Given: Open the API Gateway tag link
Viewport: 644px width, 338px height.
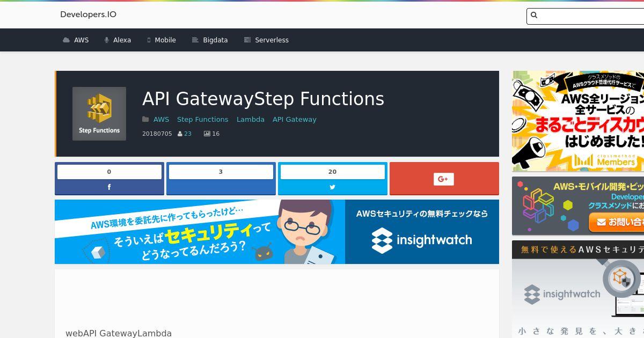Looking at the screenshot, I should (295, 120).
